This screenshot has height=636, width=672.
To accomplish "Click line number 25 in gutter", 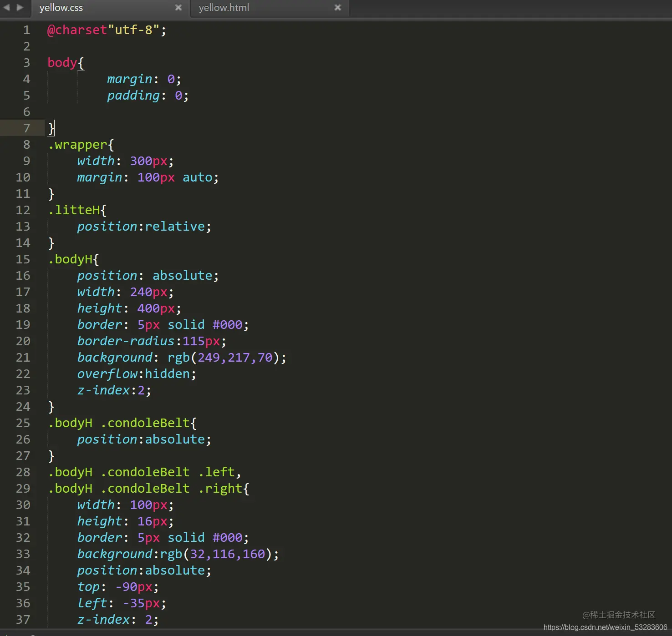I will click(x=23, y=423).
